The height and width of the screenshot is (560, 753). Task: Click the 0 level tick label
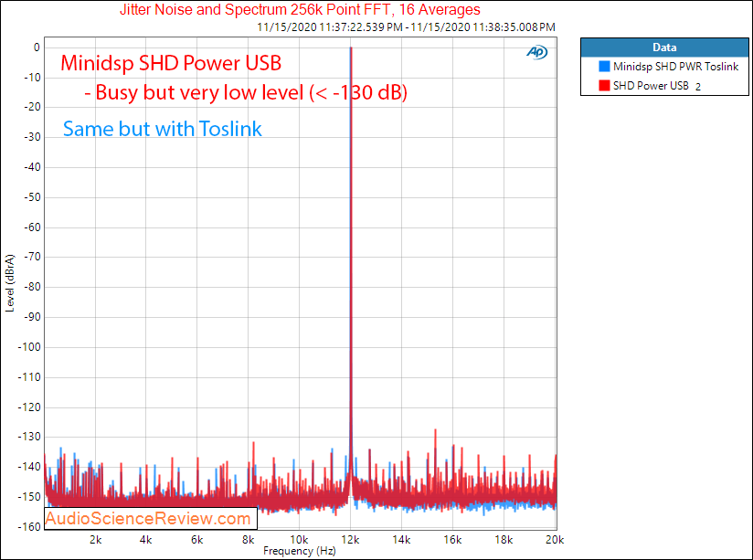37,48
